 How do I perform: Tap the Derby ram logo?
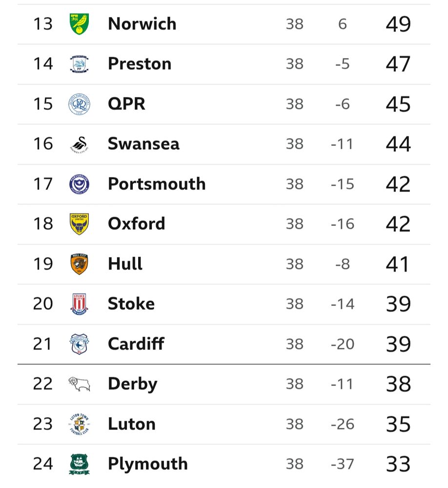(79, 384)
